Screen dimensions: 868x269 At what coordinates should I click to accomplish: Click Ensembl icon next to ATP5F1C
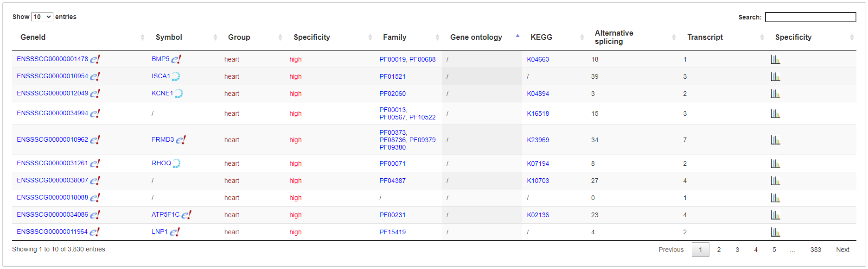click(186, 215)
